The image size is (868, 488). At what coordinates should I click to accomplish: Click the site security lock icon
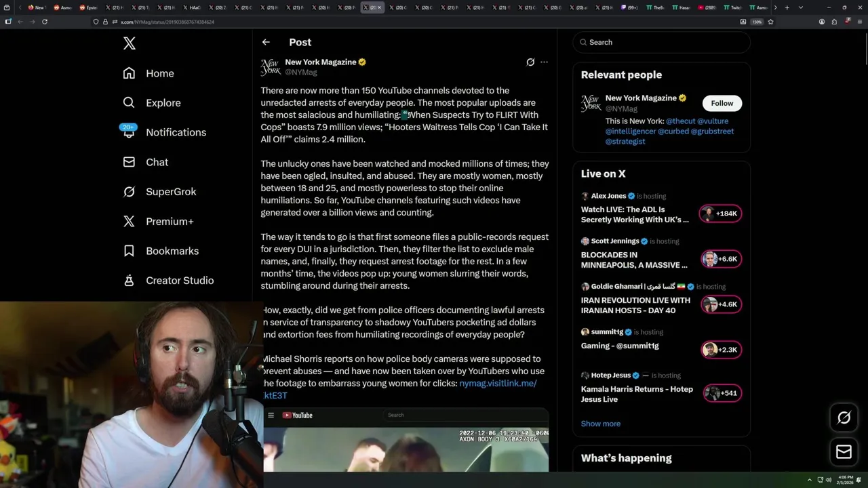[x=105, y=22]
